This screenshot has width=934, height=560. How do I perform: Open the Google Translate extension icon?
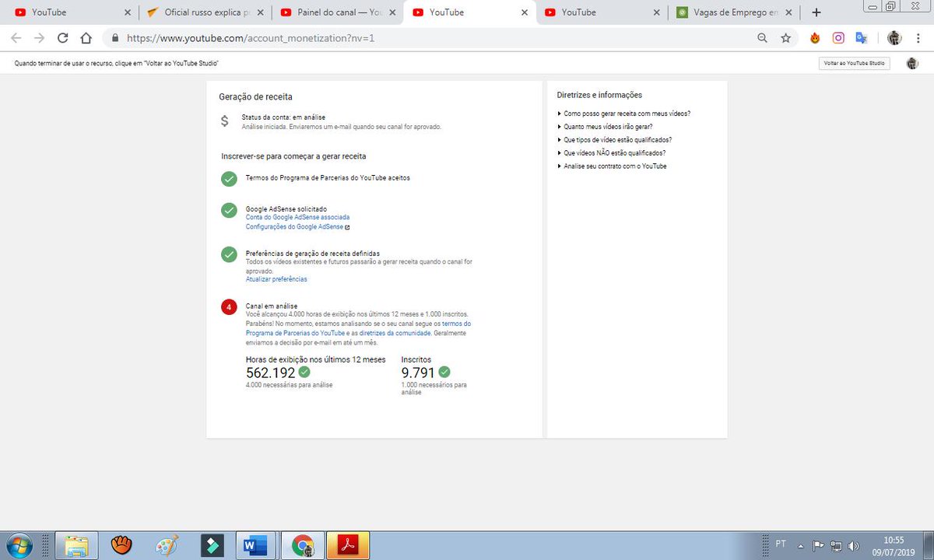pyautogui.click(x=862, y=37)
